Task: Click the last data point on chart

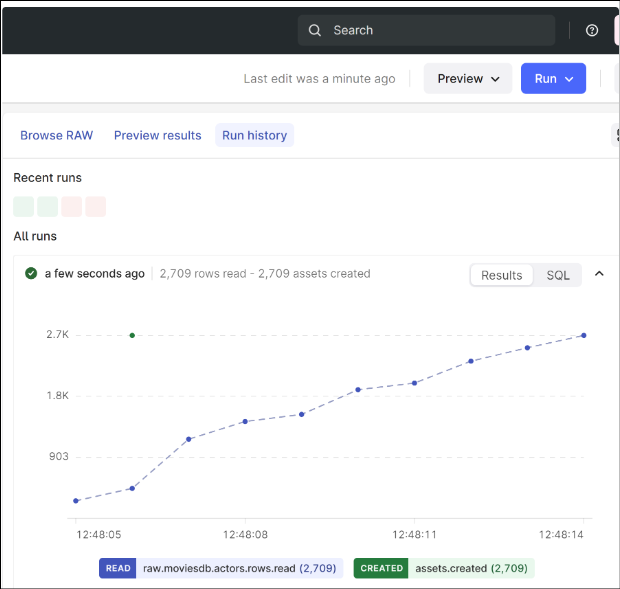Action: 583,335
